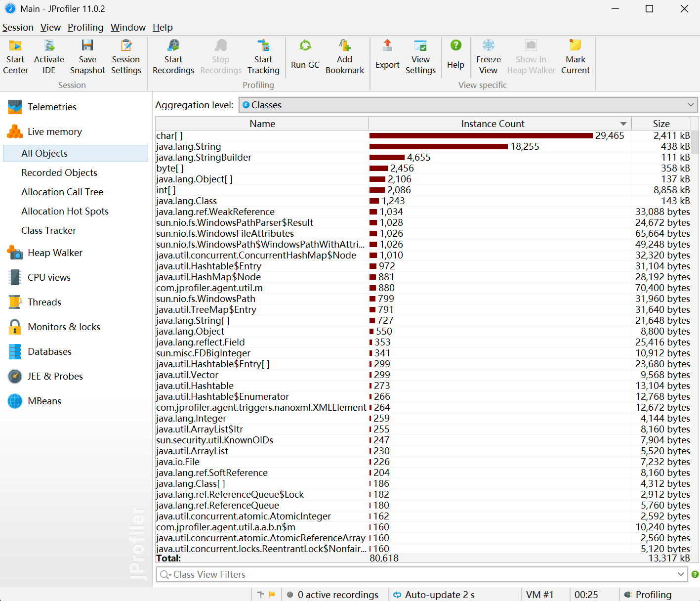Click 0 active recordings status entry
This screenshot has height=601, width=700.
click(x=332, y=595)
